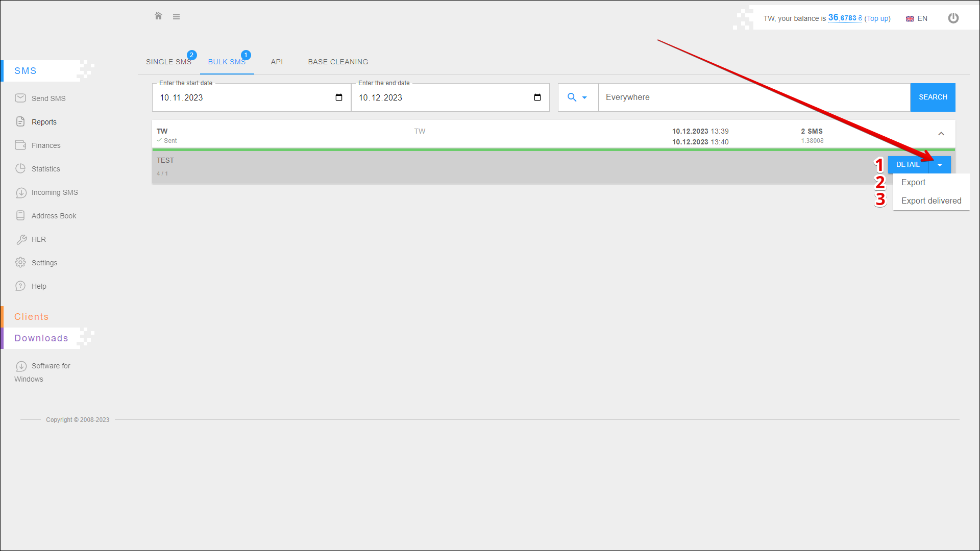Screen dimensions: 980x551
Task: Toggle the hamburger menu icon
Action: (176, 17)
